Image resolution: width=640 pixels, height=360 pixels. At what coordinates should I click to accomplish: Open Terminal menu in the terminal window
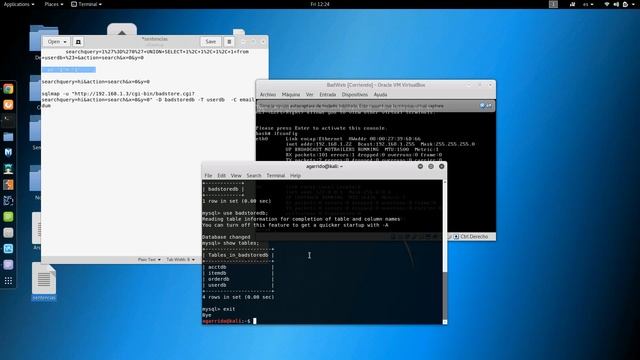point(276,176)
